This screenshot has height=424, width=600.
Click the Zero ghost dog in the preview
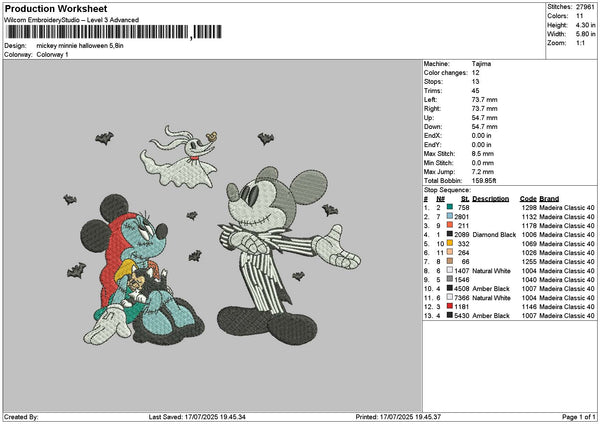[x=179, y=157]
